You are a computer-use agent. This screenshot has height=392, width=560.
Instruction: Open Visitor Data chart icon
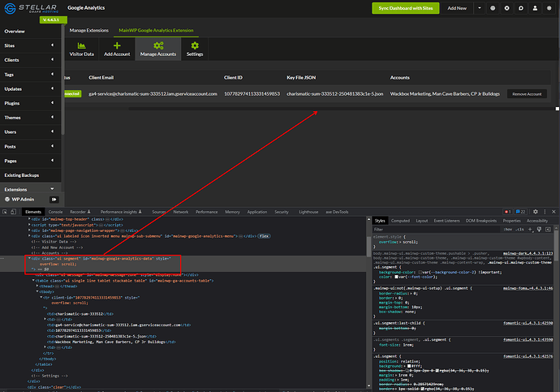[81, 45]
